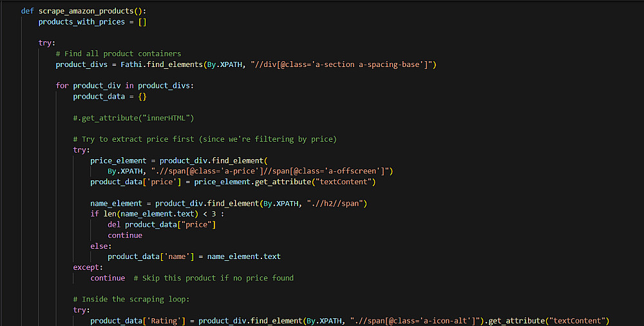Click the 'product_data = {}' assignment
The width and height of the screenshot is (644, 326).
pos(109,97)
